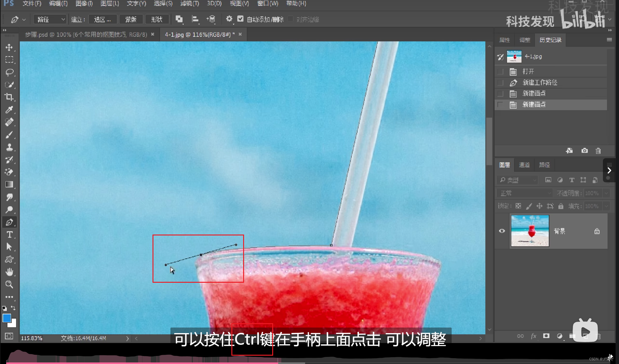Select the Zoom tool in toolbar

click(9, 284)
